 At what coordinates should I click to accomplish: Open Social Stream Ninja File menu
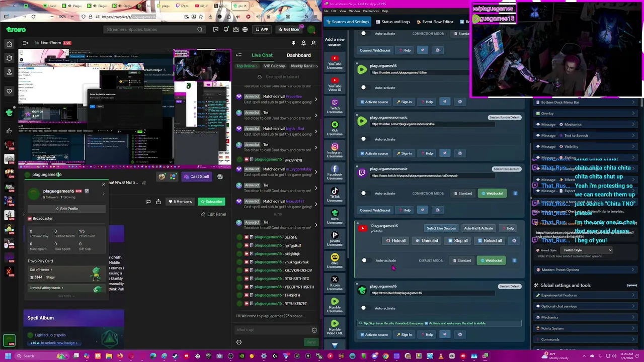[327, 11]
